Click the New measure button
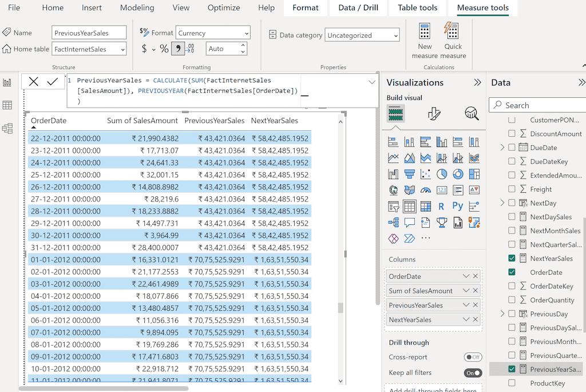This screenshot has width=586, height=392. (x=424, y=40)
